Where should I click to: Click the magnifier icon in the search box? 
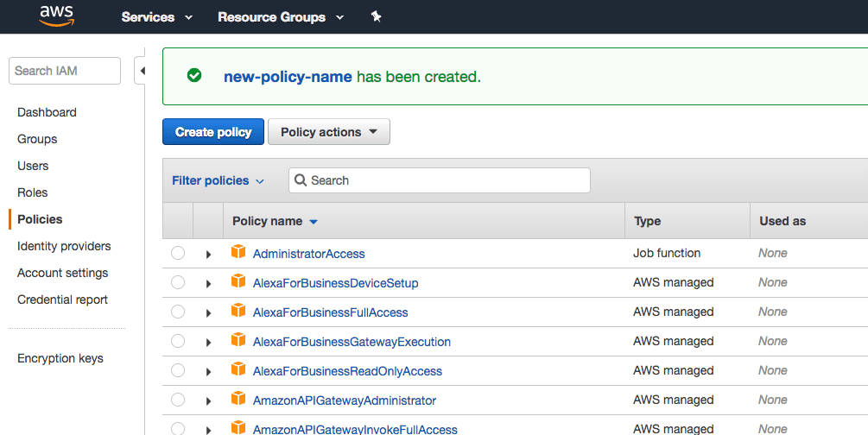301,180
